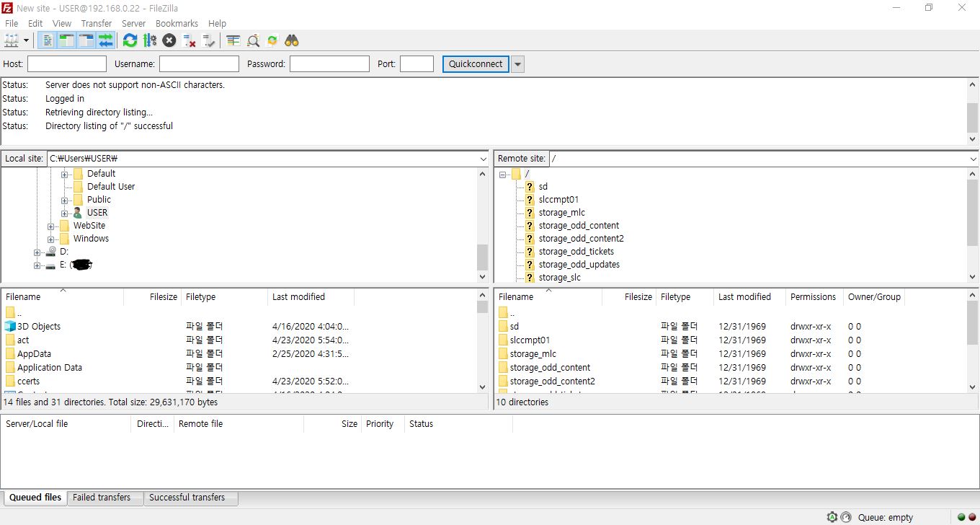Screen dimensions: 980x525
Task: Switch to the Queued files tab
Action: [35, 498]
